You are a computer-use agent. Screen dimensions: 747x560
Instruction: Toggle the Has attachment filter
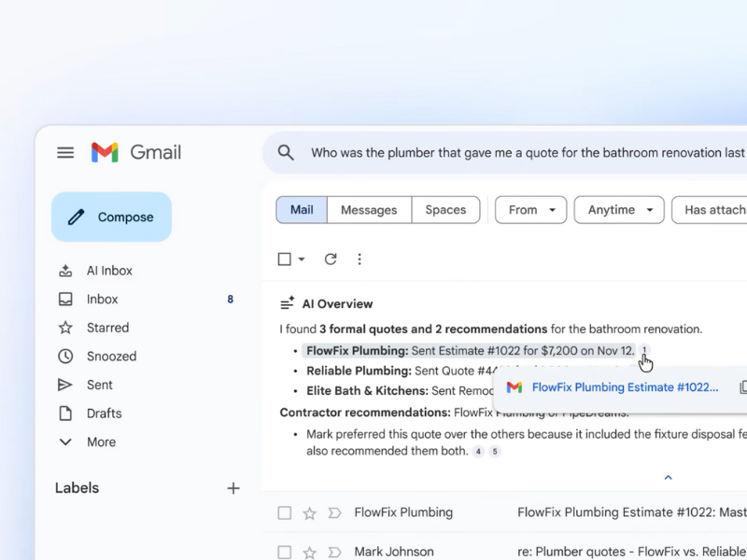[x=710, y=209]
